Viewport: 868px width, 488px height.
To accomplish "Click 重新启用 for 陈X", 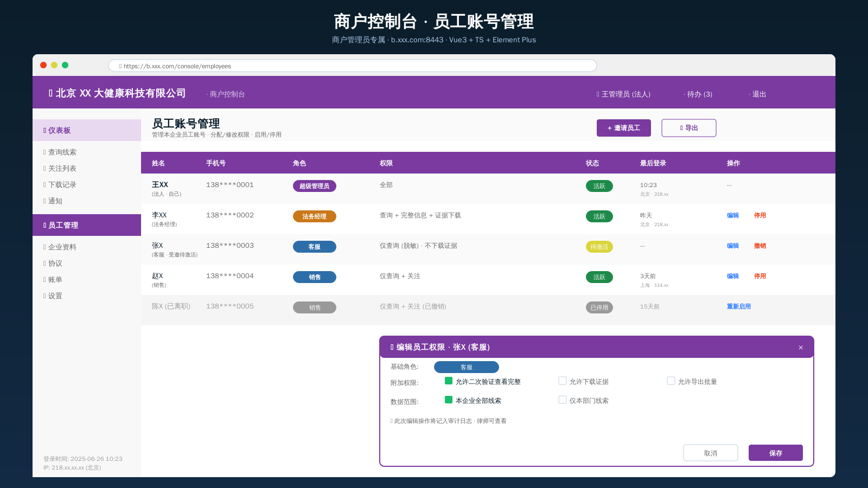I will point(739,306).
